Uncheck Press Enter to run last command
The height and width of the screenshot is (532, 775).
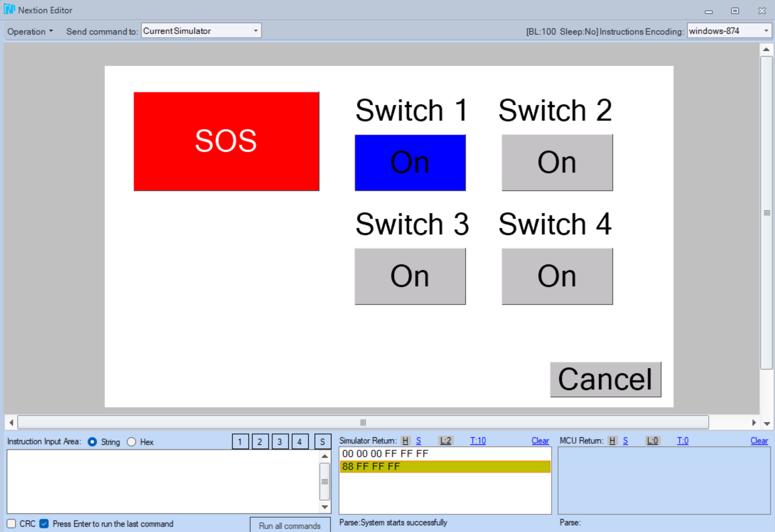(x=44, y=523)
